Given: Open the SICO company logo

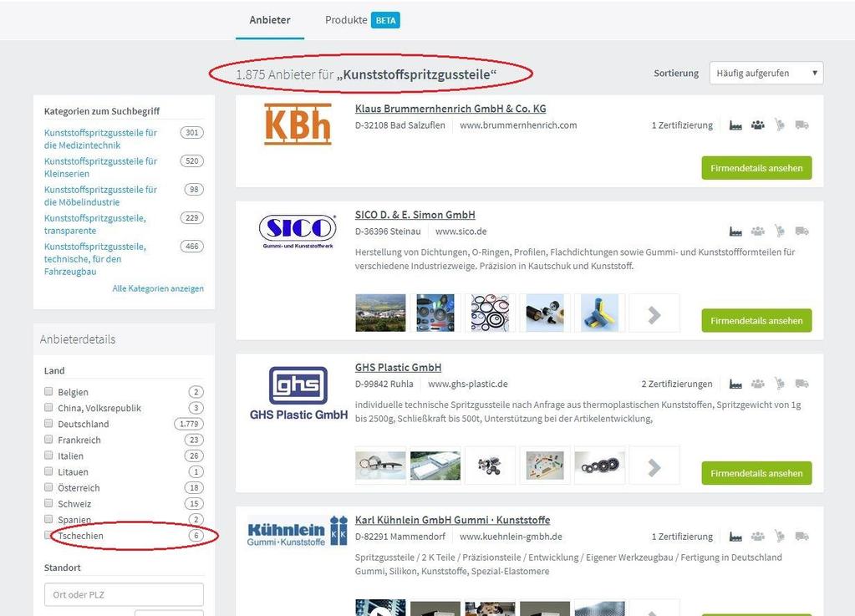Looking at the screenshot, I should tap(298, 232).
